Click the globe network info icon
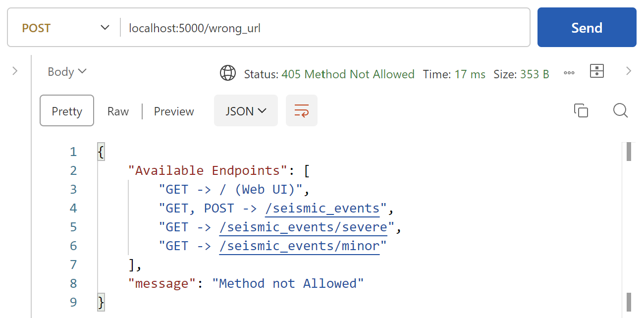The image size is (644, 318). [228, 73]
